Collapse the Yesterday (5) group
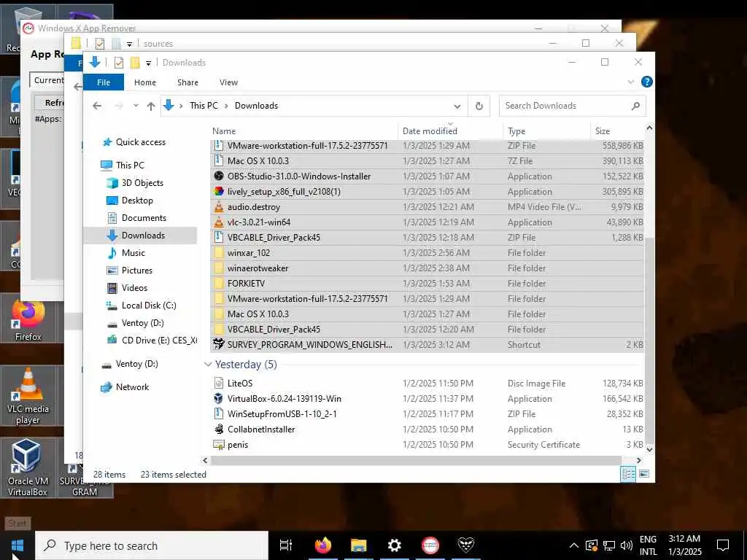Screen dimensions: 747x560 point(208,365)
